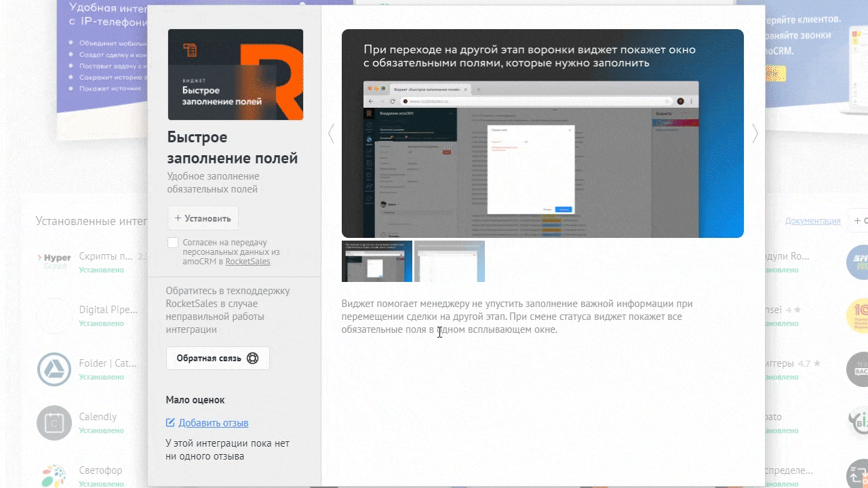Open the Документация link behind the modal
868x488 pixels.
tap(812, 221)
